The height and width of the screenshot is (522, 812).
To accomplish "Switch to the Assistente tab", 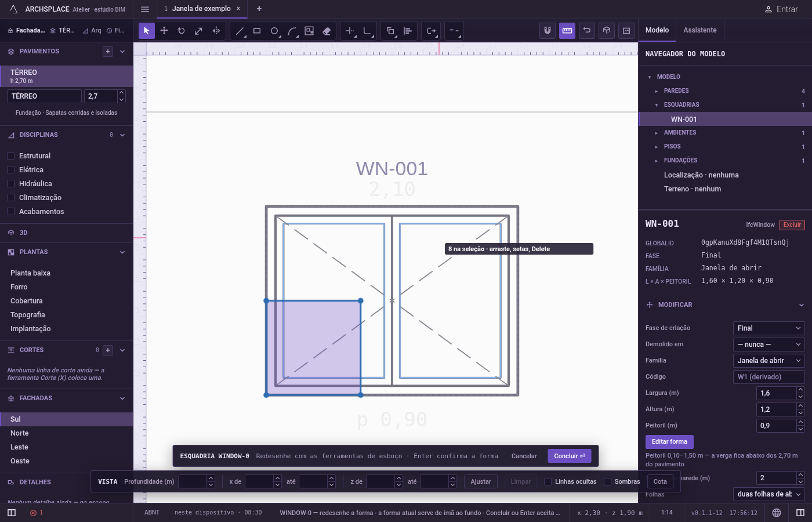I will [x=699, y=30].
